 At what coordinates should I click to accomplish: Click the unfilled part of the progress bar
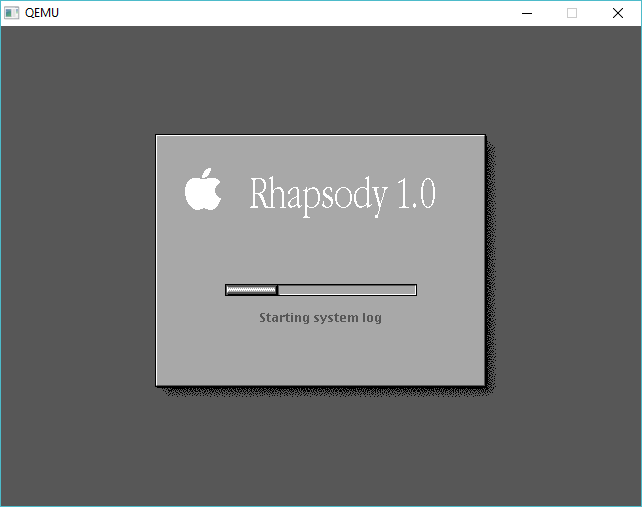point(345,290)
